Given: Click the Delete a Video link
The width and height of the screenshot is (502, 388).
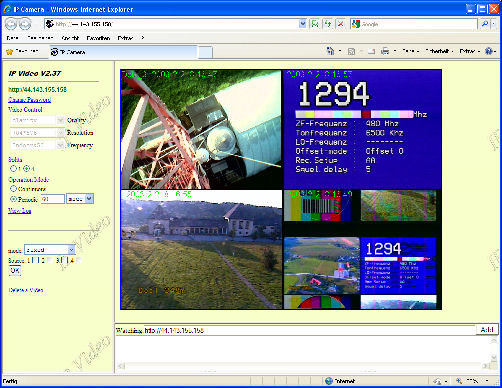Looking at the screenshot, I should point(26,290).
